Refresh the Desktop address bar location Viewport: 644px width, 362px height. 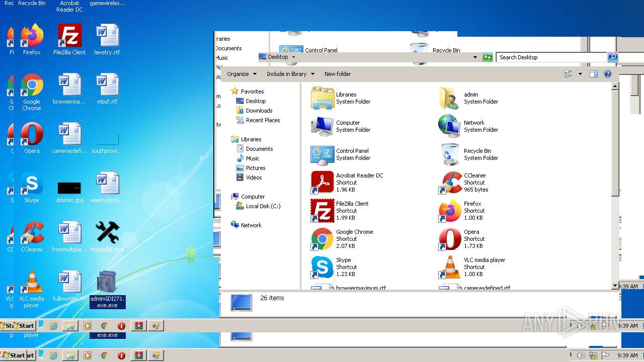click(487, 57)
